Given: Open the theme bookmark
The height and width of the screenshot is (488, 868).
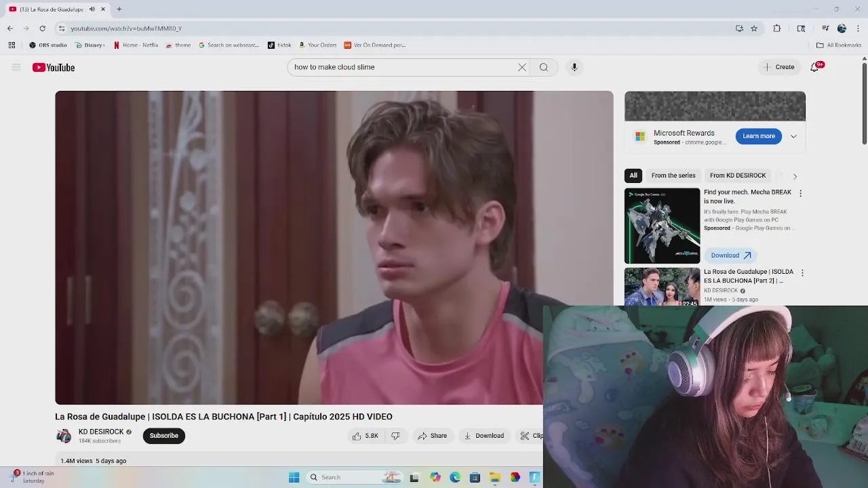Looking at the screenshot, I should (x=178, y=45).
